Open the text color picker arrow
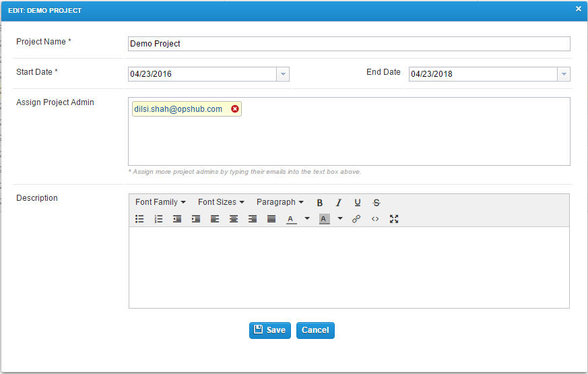 (307, 219)
